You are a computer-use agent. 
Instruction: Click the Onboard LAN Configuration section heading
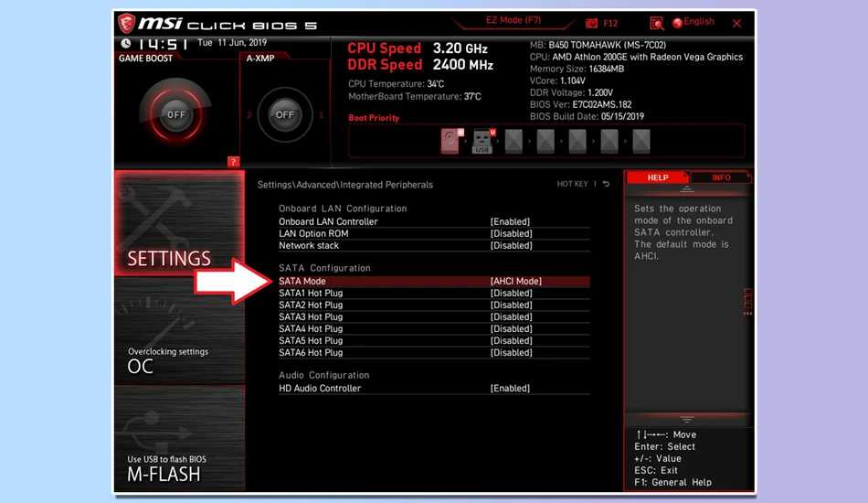pyautogui.click(x=343, y=209)
